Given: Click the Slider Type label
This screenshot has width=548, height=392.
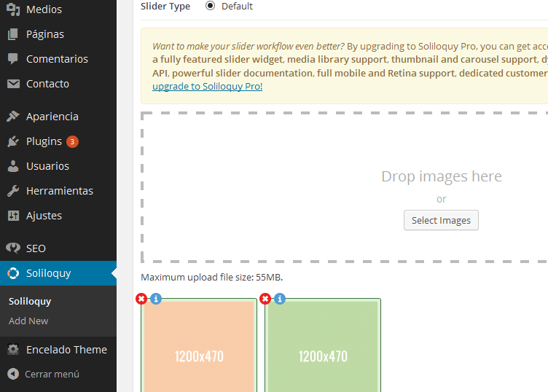Looking at the screenshot, I should coord(165,7).
